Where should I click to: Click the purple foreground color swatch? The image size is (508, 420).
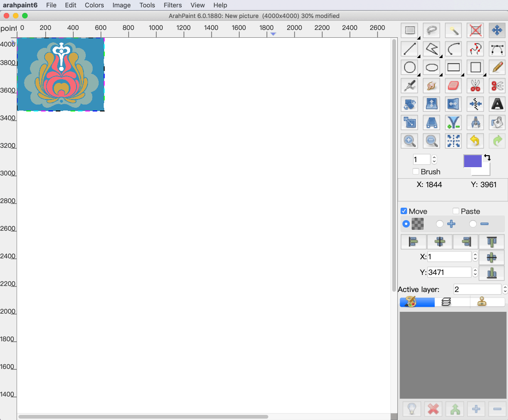[x=473, y=161]
